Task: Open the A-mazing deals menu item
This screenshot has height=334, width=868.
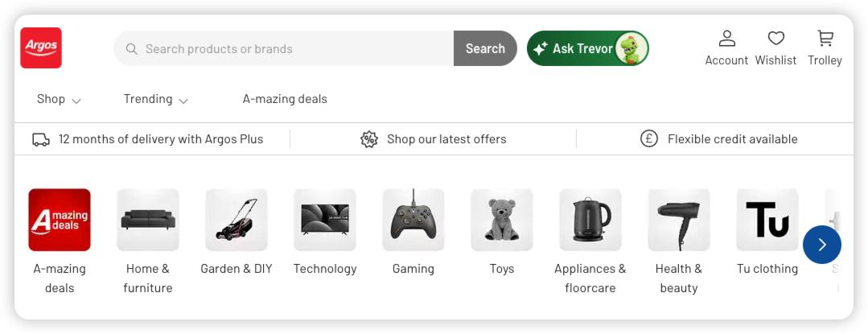Action: click(285, 99)
